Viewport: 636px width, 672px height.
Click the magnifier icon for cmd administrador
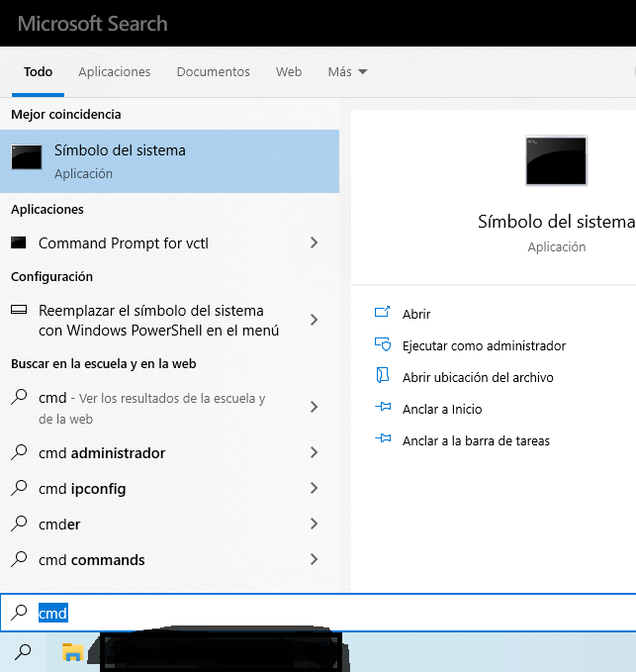(19, 452)
